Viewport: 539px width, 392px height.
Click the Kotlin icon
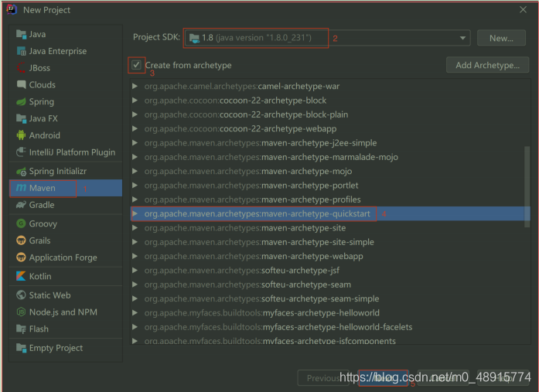[x=22, y=276]
